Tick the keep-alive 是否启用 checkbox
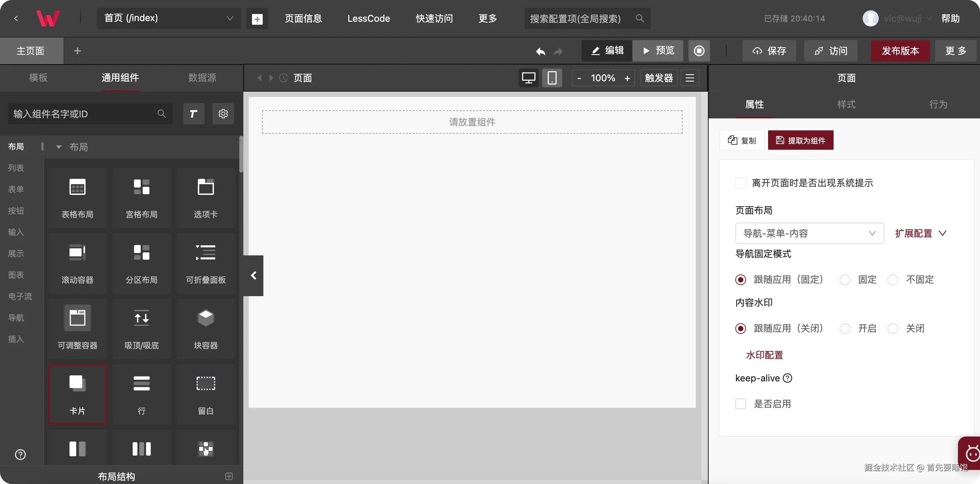Viewport: 980px width, 484px height. click(741, 404)
